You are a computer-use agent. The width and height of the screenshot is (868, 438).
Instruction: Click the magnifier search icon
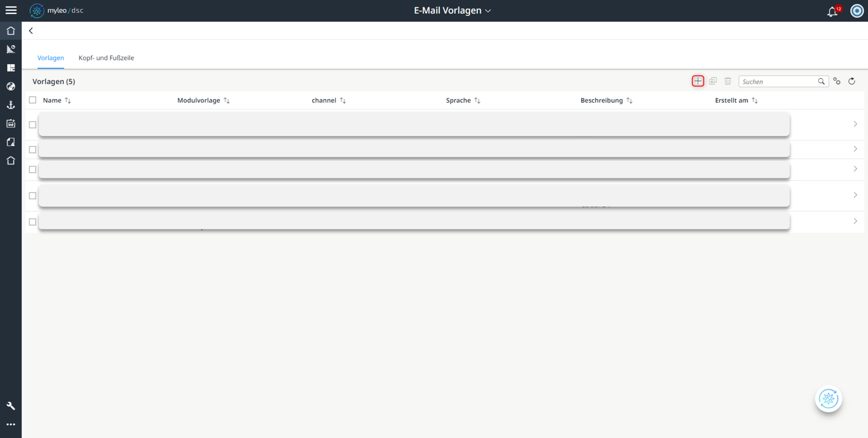[x=821, y=81]
